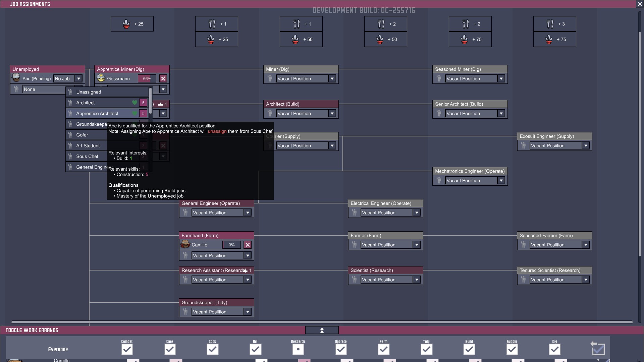Click the X icon next to Camille
This screenshot has width=644, height=362.
(248, 245)
